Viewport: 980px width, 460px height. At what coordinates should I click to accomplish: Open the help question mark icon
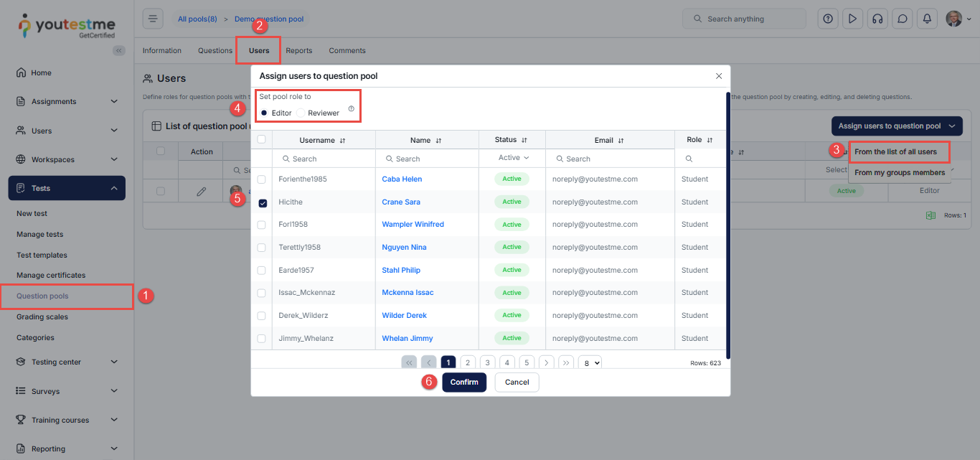[828, 19]
